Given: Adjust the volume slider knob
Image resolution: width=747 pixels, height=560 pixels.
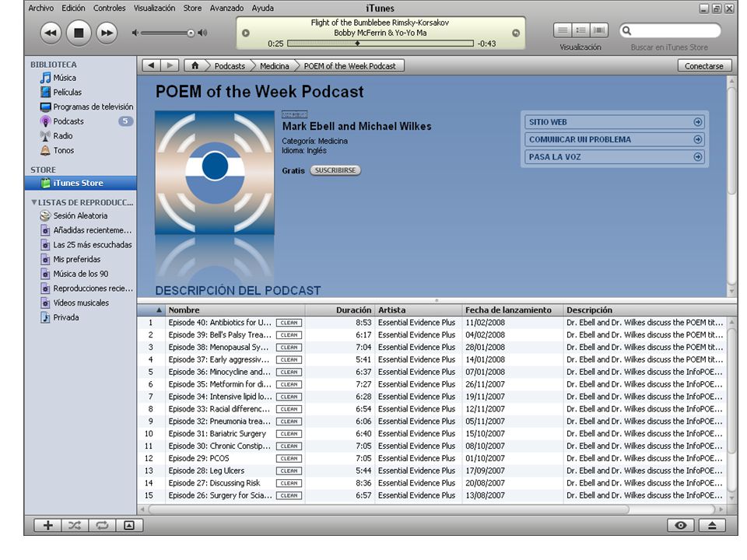Looking at the screenshot, I should point(191,33).
